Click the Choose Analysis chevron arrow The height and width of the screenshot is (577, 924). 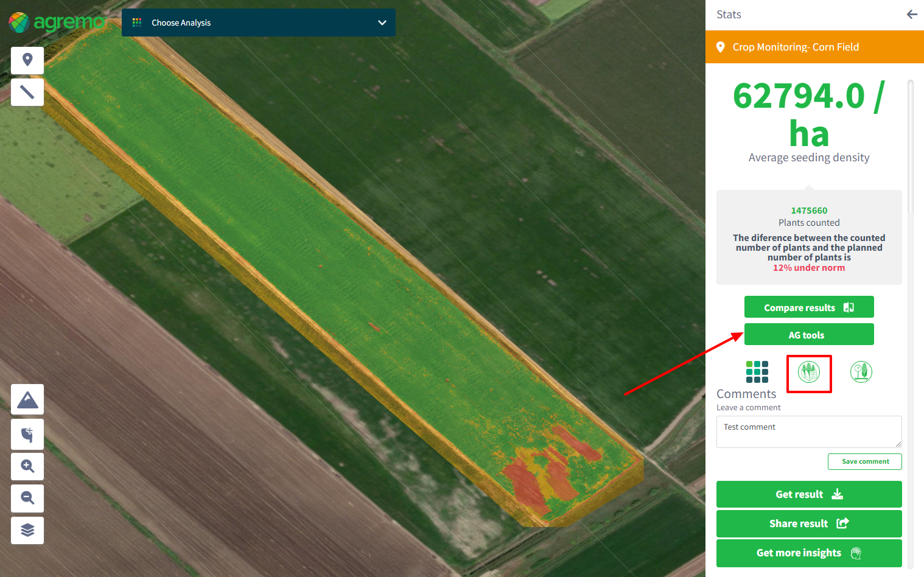tap(382, 23)
